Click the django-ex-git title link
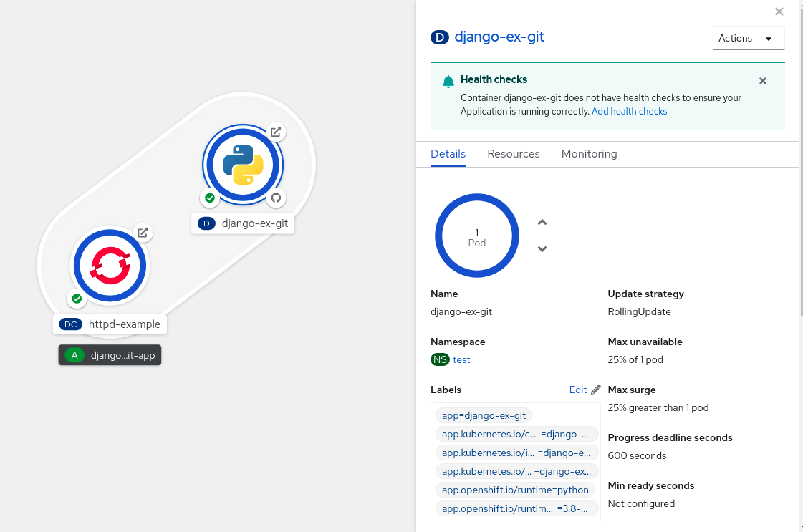803x532 pixels. tap(499, 37)
